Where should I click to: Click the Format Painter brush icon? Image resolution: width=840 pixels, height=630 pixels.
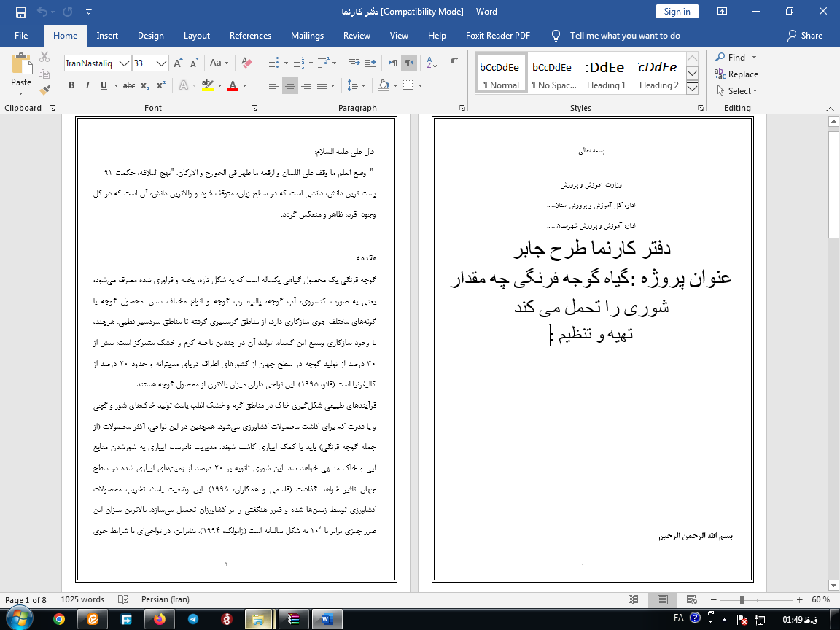pyautogui.click(x=44, y=90)
